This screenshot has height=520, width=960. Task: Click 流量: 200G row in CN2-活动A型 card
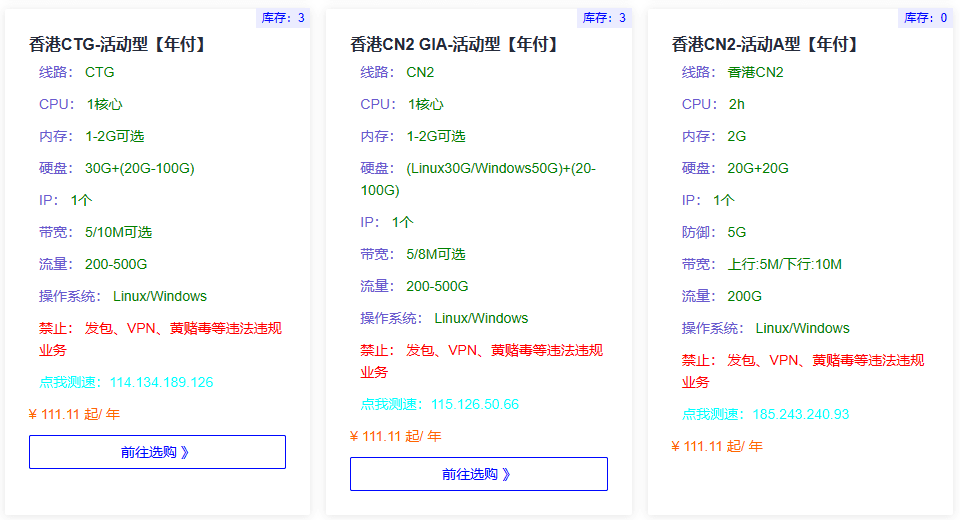coord(722,296)
